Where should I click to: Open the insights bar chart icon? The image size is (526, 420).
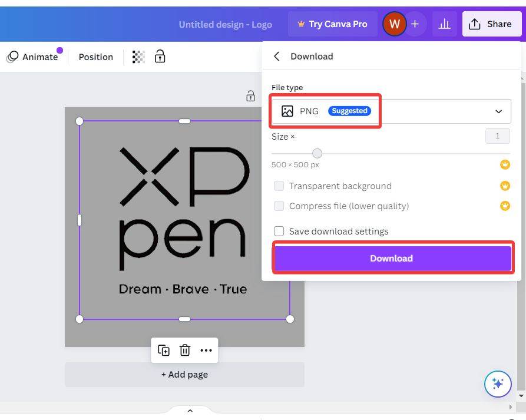(x=445, y=24)
